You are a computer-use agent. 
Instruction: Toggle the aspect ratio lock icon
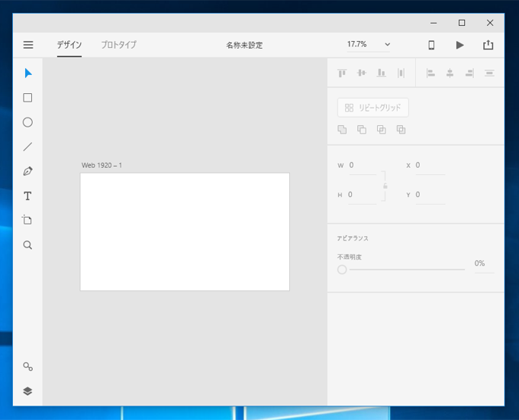tap(385, 186)
